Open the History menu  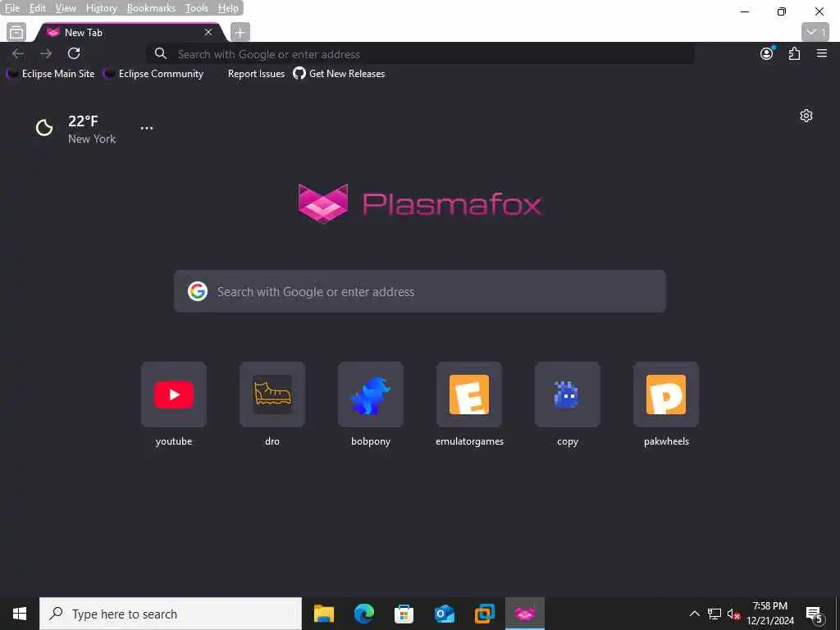[x=101, y=8]
